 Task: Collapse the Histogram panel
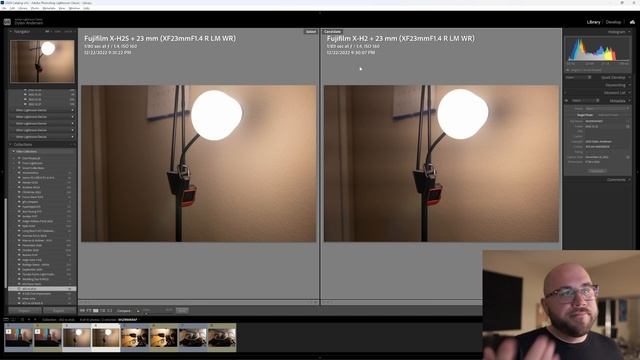pyautogui.click(x=629, y=32)
